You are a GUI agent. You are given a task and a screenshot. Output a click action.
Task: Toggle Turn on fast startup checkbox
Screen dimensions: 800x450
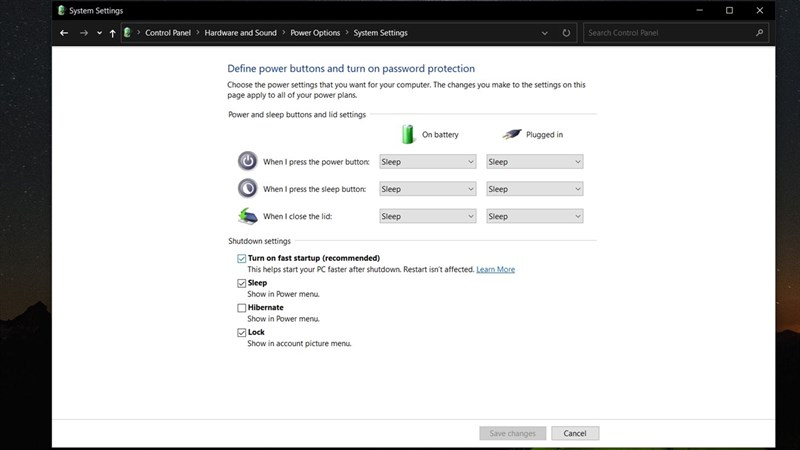[x=241, y=259]
